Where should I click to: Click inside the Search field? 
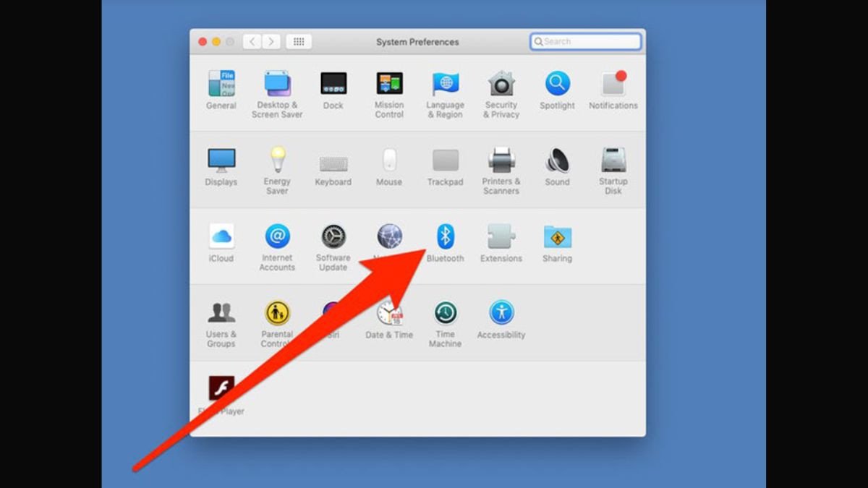tap(586, 41)
